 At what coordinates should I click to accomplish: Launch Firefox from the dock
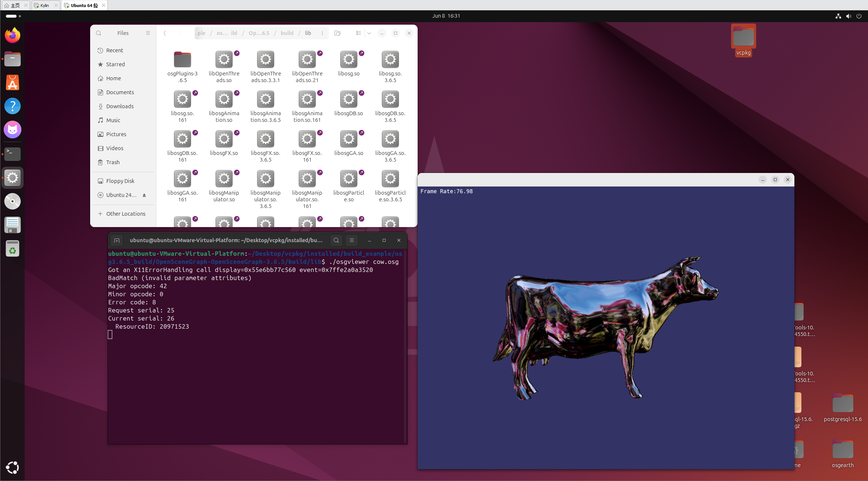pyautogui.click(x=13, y=36)
